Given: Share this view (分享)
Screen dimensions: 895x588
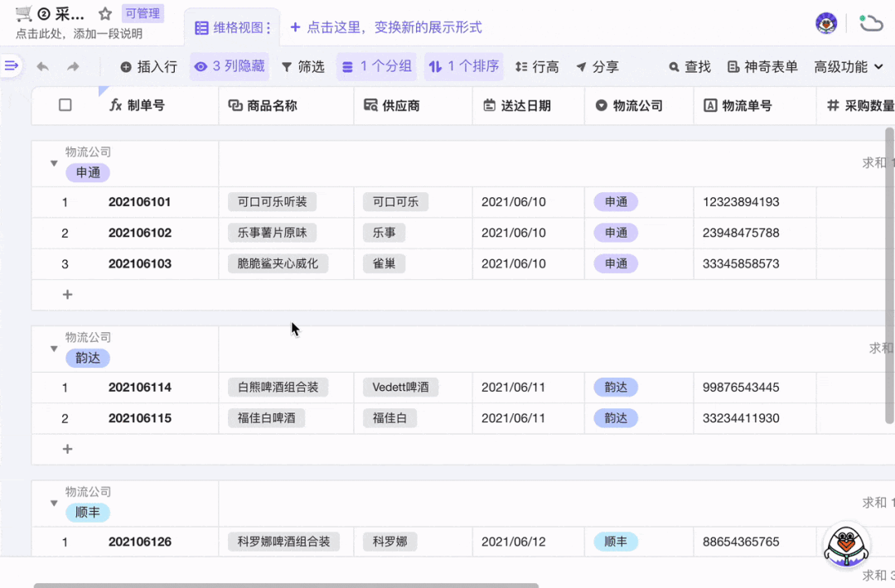Looking at the screenshot, I should pyautogui.click(x=597, y=67).
